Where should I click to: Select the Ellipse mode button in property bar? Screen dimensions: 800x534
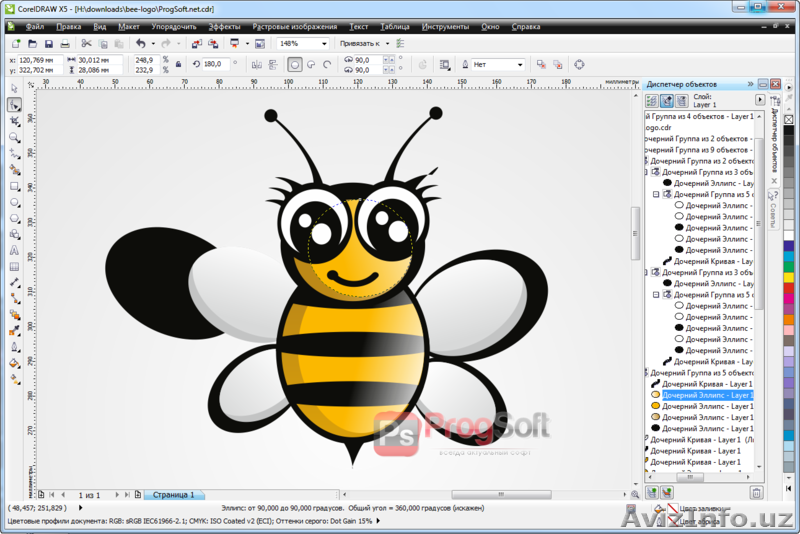coord(295,64)
